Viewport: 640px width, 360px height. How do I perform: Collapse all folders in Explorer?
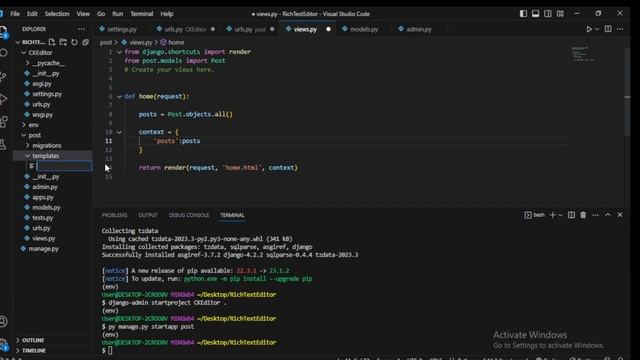[x=85, y=42]
